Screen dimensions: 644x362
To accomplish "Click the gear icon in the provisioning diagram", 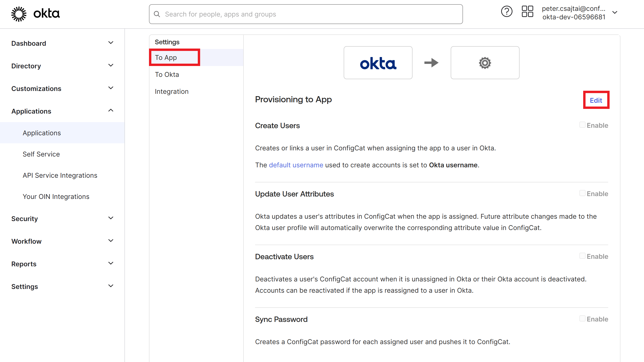I will 484,63.
